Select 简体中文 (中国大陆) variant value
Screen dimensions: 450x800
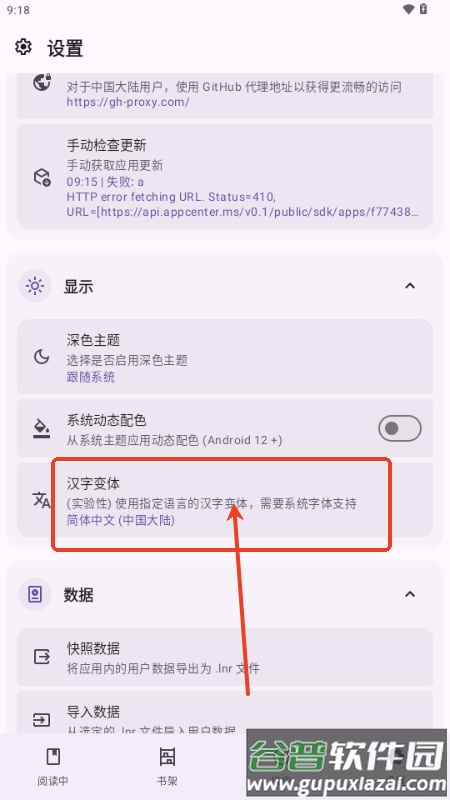tap(120, 521)
